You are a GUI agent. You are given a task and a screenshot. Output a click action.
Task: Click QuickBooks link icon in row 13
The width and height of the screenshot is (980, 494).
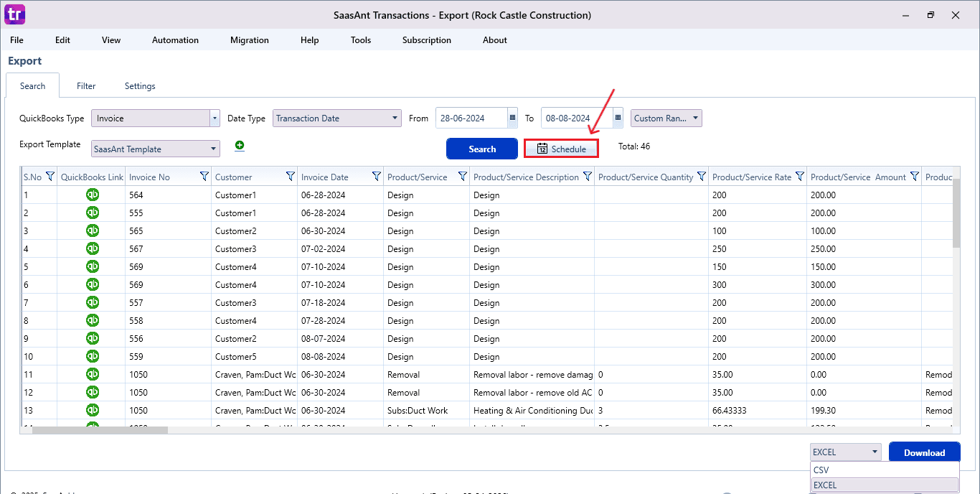point(93,410)
